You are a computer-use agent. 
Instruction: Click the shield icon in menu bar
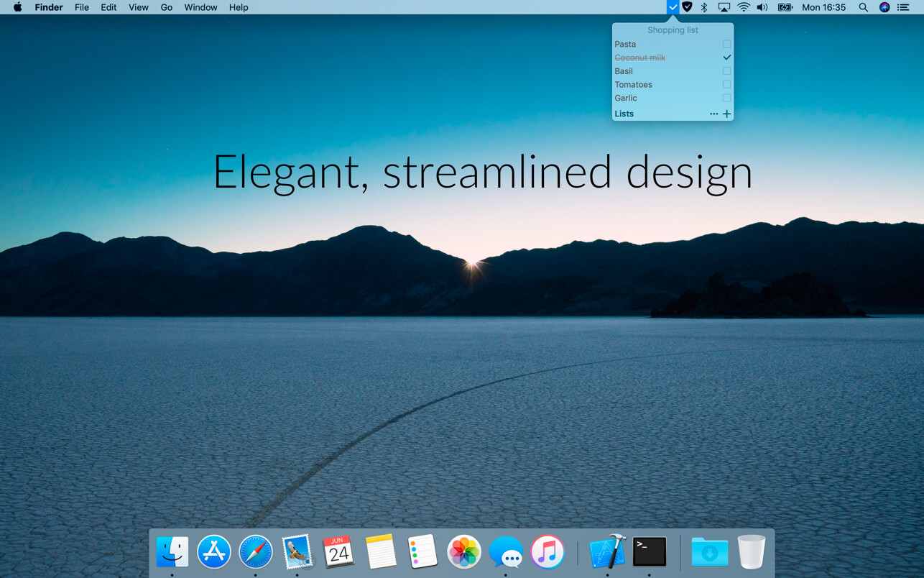coord(688,7)
